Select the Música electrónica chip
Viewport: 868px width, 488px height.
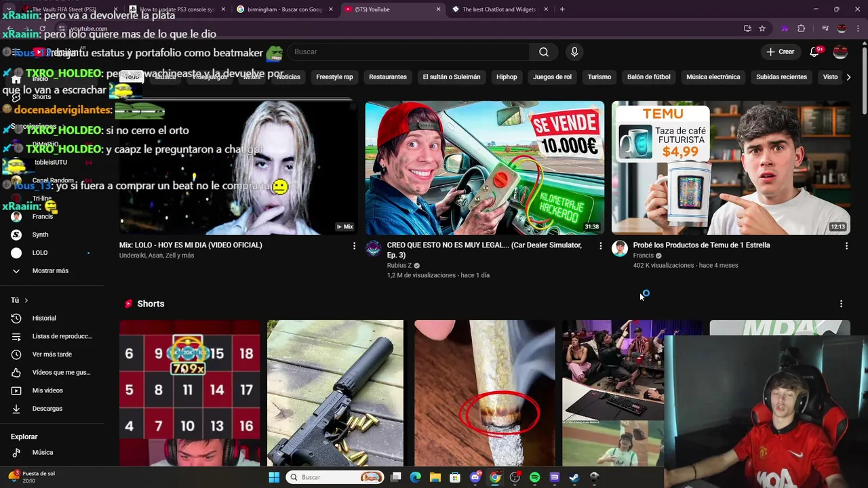(713, 77)
